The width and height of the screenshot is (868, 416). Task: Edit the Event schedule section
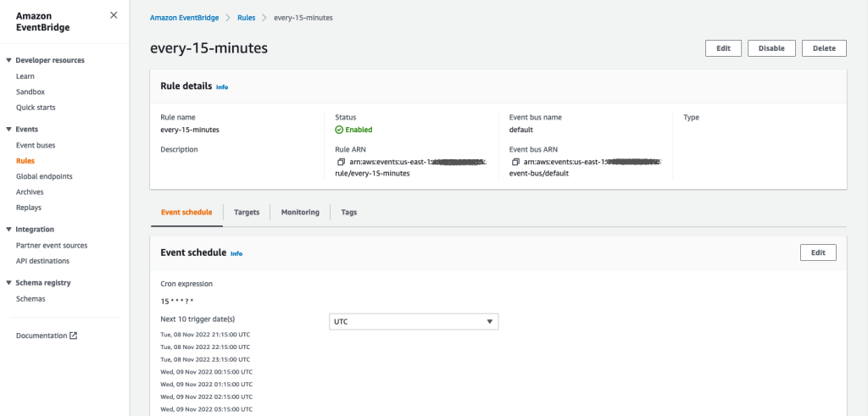pyautogui.click(x=818, y=252)
